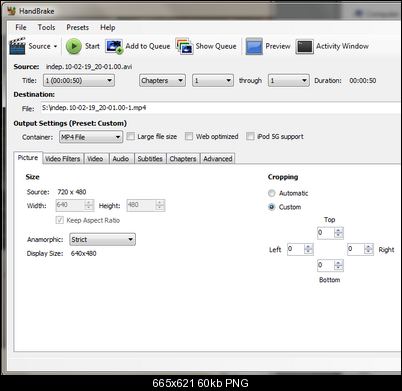
Task: Open the Activity Window icon
Action: click(x=304, y=46)
